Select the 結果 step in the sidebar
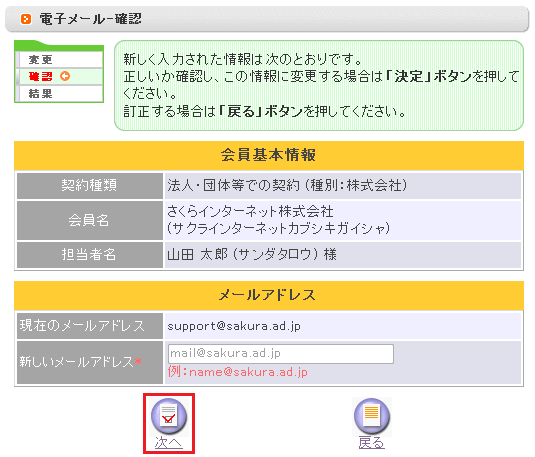Screen dimensions: 535x457 pos(61,94)
